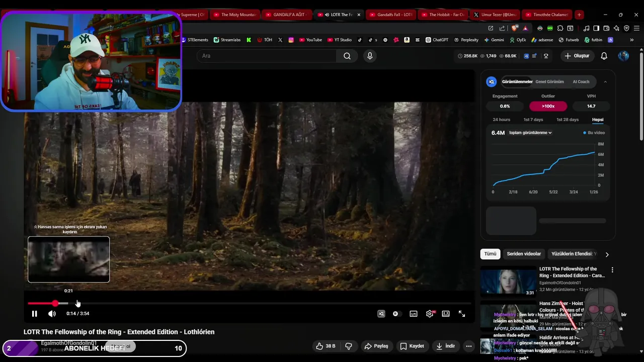The image size is (644, 362).
Task: Click the seek preview thumbnail above the progress bar
Action: point(68,259)
